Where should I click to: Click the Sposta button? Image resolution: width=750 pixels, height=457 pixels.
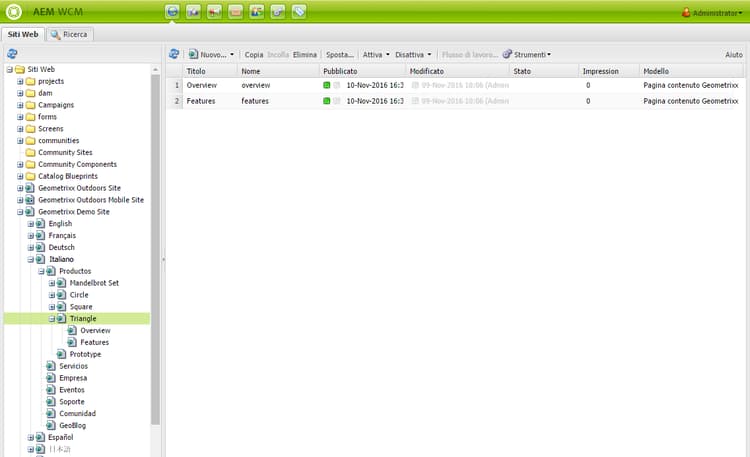(x=340, y=55)
